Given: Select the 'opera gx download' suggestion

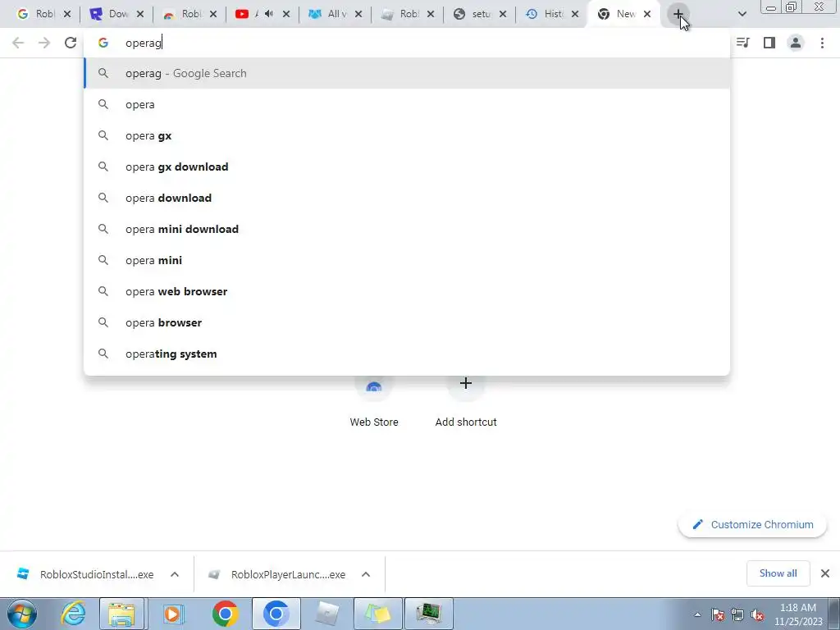Looking at the screenshot, I should (407, 167).
